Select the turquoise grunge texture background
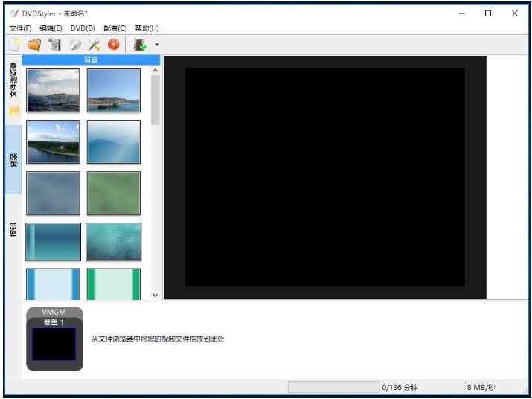The height and width of the screenshot is (399, 532). [114, 242]
